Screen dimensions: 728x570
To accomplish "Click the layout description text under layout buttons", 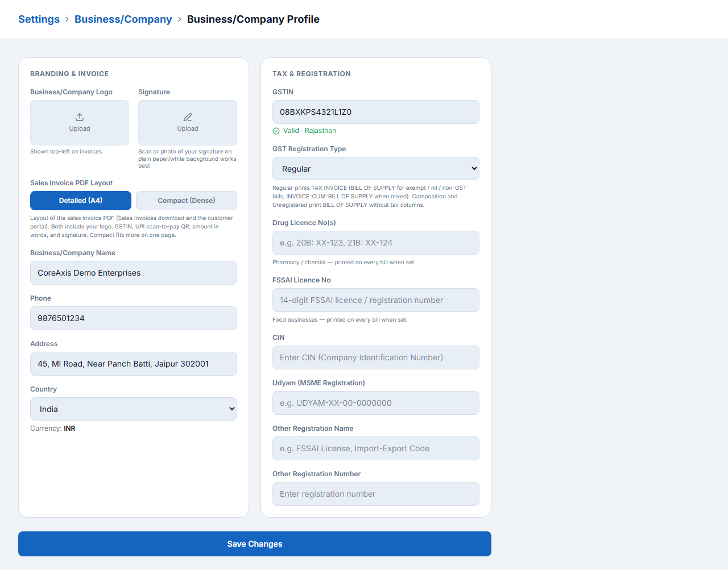I will 131,226.
